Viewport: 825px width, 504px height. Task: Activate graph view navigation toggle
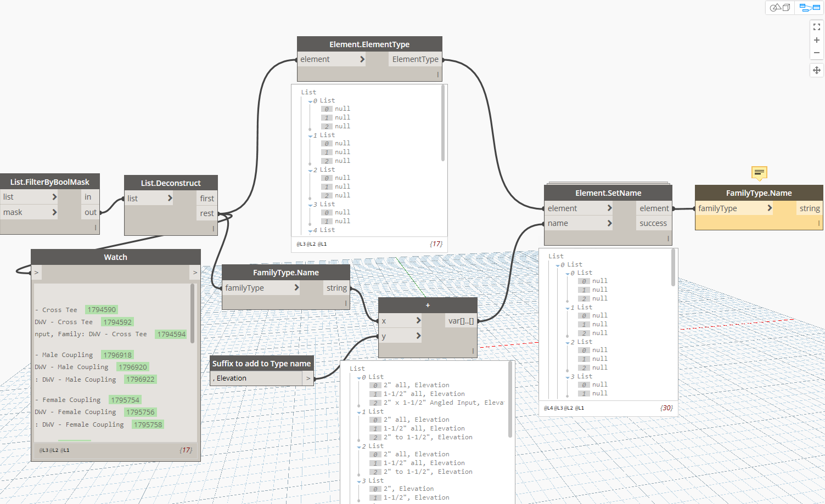pos(810,8)
